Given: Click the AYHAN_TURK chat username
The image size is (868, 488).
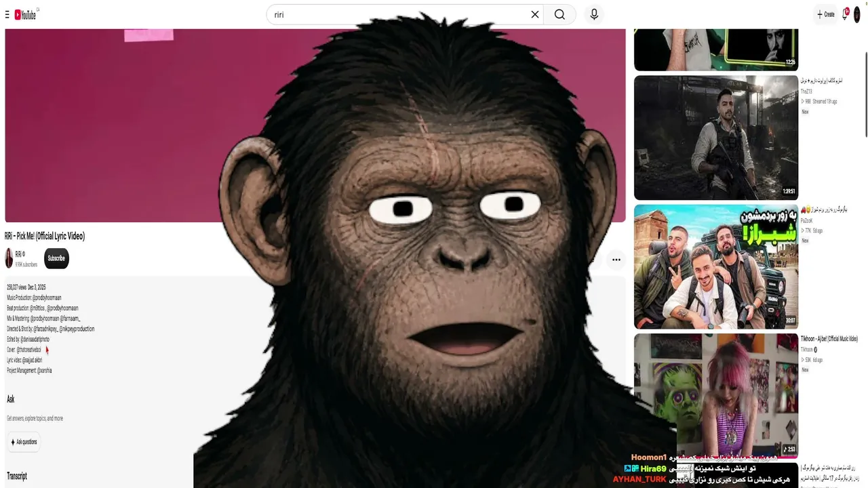Looking at the screenshot, I should click(x=639, y=479).
